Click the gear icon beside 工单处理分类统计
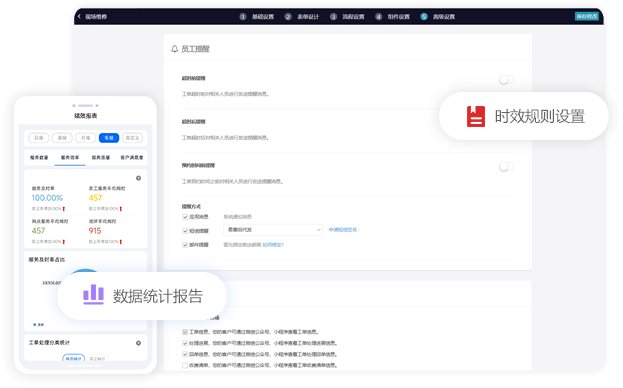623x388 pixels. click(138, 343)
